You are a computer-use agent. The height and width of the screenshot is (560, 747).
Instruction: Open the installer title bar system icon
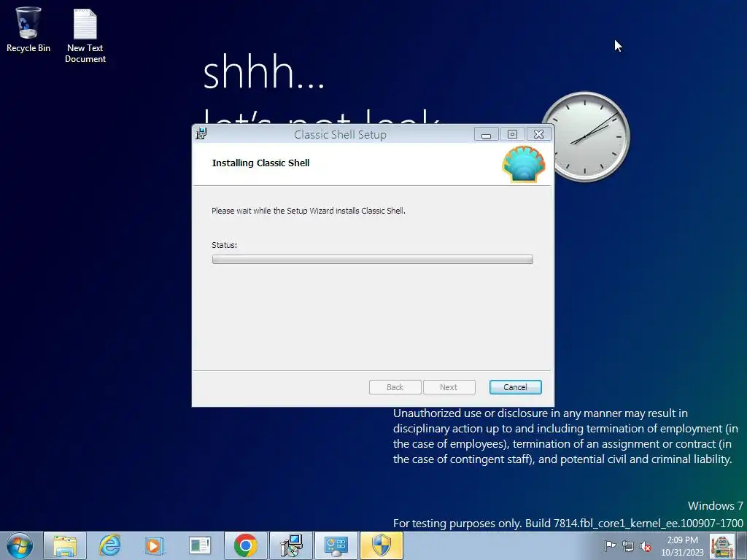[201, 134]
